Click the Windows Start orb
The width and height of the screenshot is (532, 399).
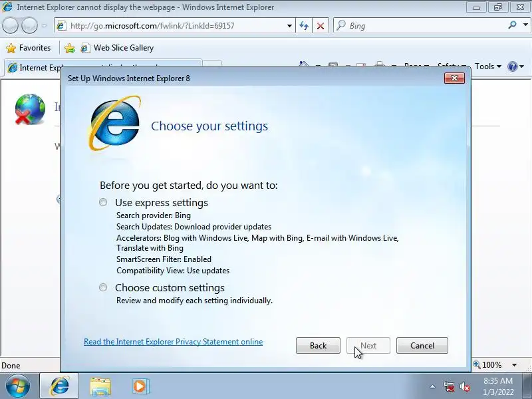coord(17,386)
